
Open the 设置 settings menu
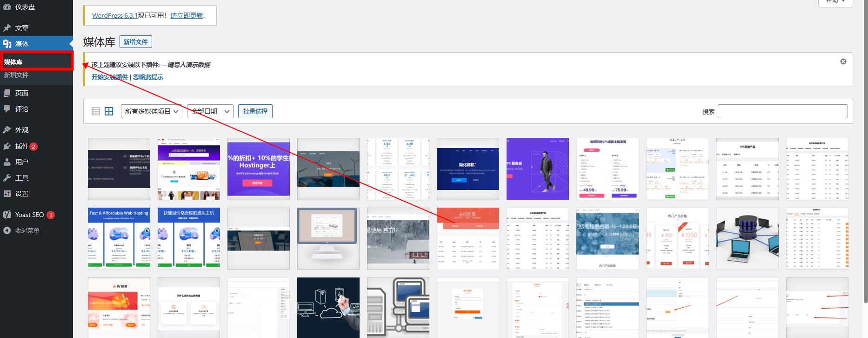tap(21, 194)
